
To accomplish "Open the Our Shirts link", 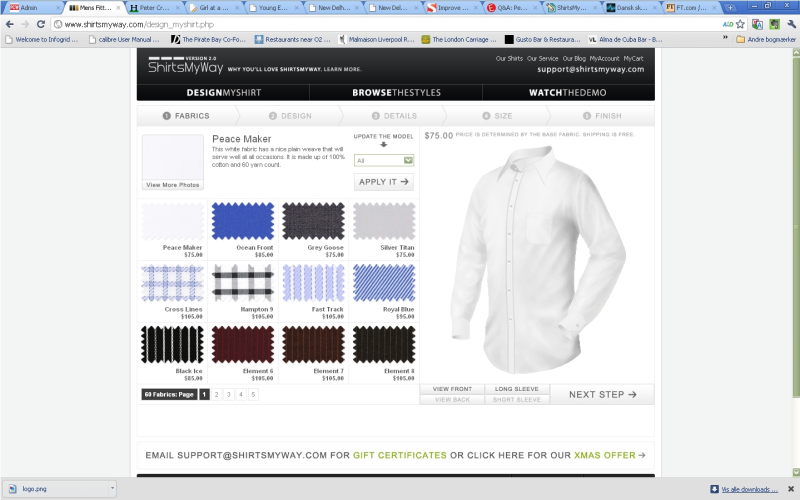I will pos(509,59).
